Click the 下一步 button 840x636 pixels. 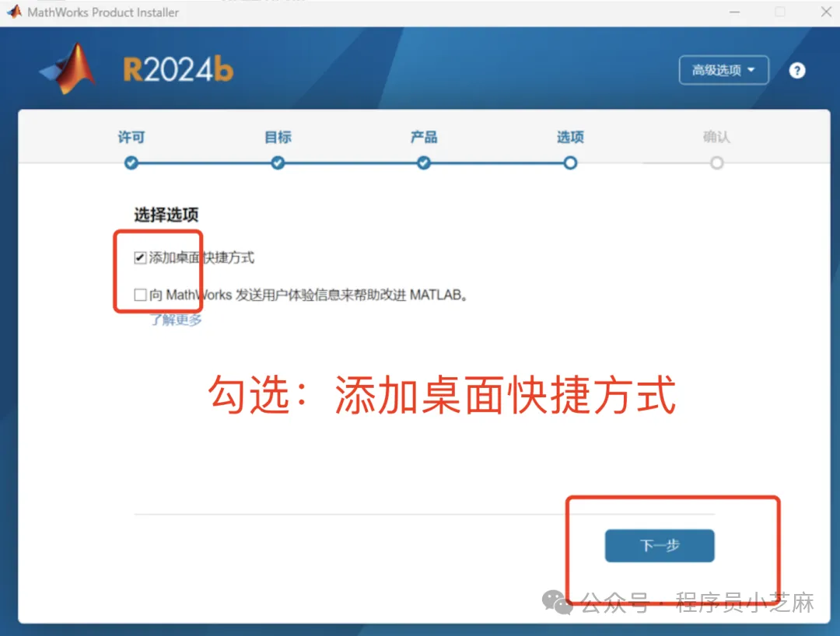pyautogui.click(x=660, y=546)
